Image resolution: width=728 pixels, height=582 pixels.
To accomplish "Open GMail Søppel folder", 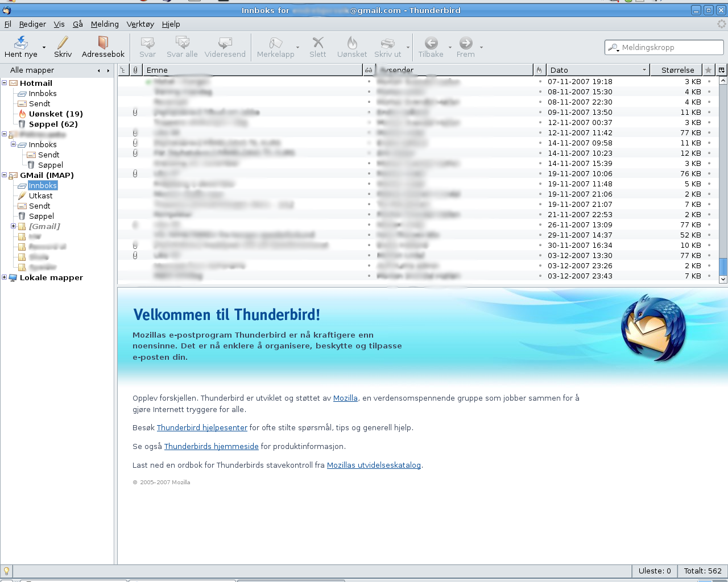I will [42, 216].
